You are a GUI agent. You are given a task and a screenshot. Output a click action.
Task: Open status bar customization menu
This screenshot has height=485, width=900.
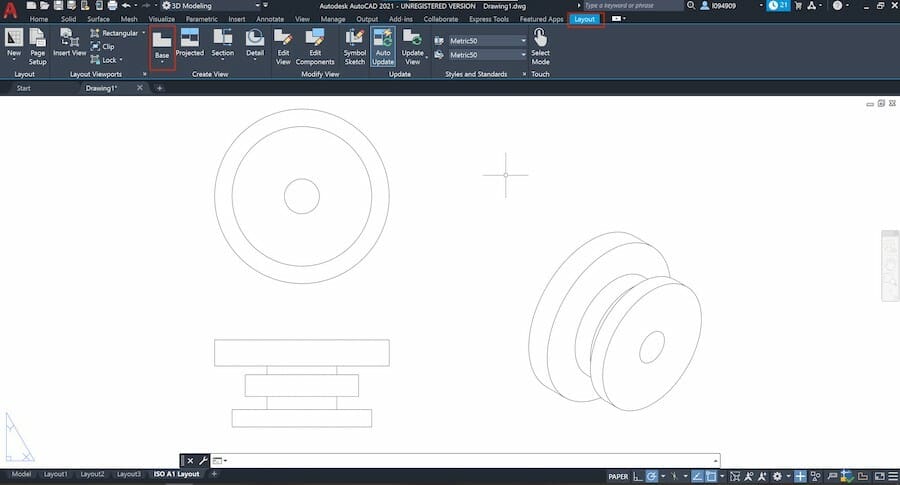click(893, 476)
